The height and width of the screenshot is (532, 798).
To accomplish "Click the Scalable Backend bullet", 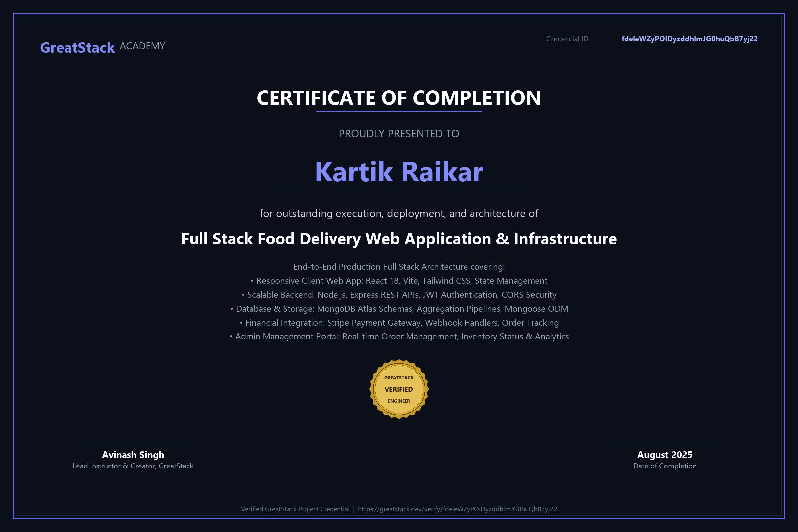I will click(x=399, y=295).
